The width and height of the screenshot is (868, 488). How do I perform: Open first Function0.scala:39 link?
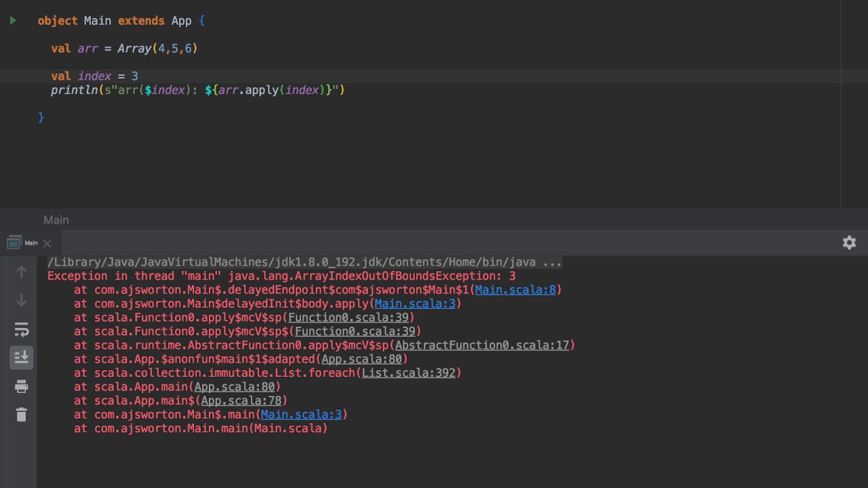tap(348, 317)
